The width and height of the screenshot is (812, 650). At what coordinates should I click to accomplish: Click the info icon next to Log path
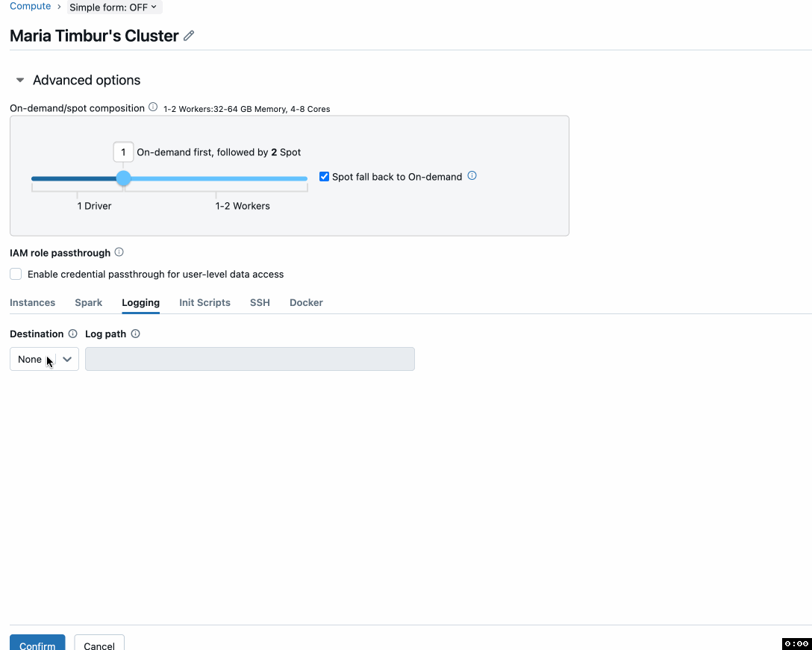(135, 334)
